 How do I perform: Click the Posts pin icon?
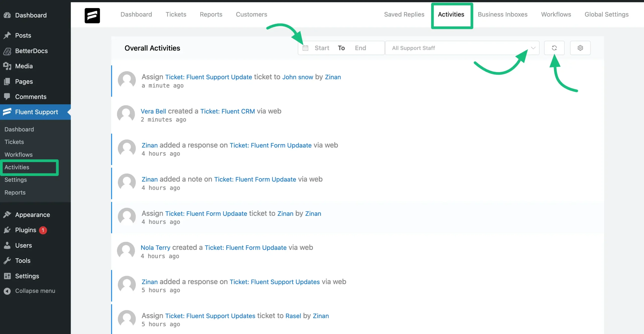pos(7,35)
